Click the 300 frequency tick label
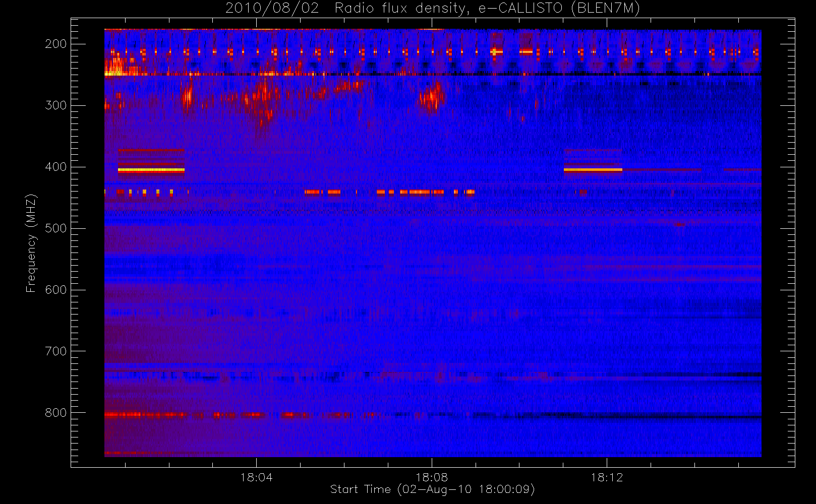 click(x=56, y=105)
